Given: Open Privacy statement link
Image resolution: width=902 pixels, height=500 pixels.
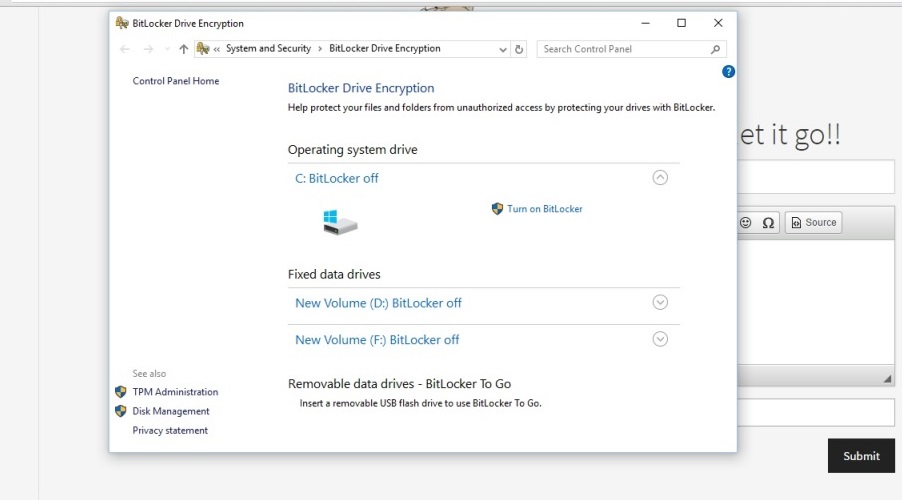Looking at the screenshot, I should pyautogui.click(x=170, y=430).
